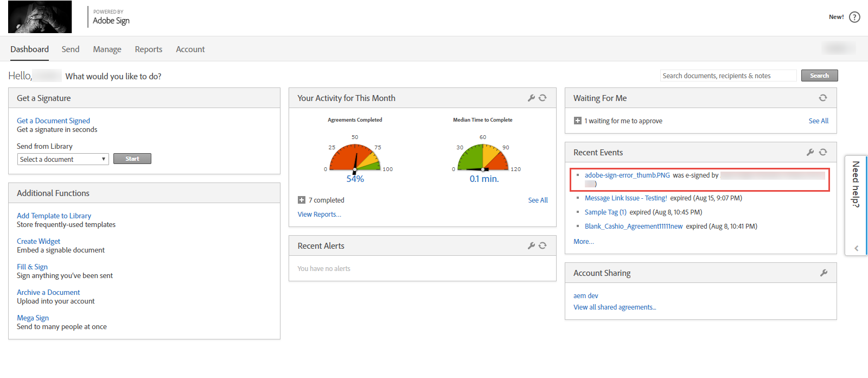Refresh the Recent Alerts panel

click(542, 245)
